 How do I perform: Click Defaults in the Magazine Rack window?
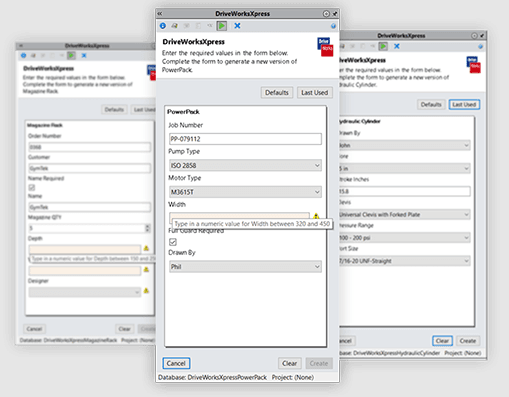(114, 110)
